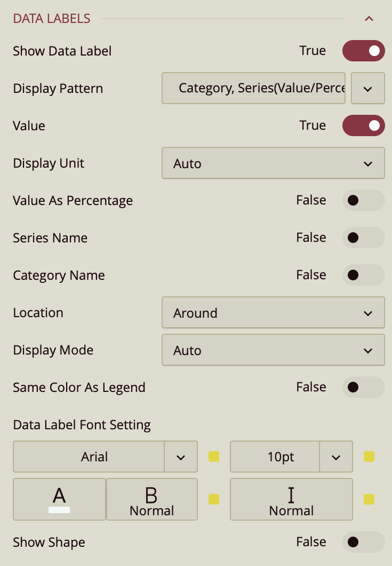This screenshot has width=392, height=566.
Task: Enable Value As Percentage toggle
Action: tap(363, 200)
